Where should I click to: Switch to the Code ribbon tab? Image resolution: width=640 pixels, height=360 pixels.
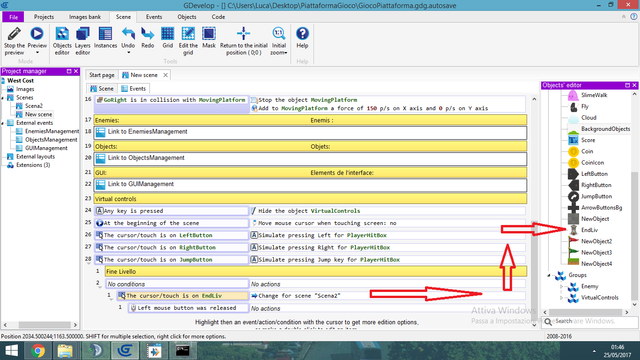(x=218, y=17)
